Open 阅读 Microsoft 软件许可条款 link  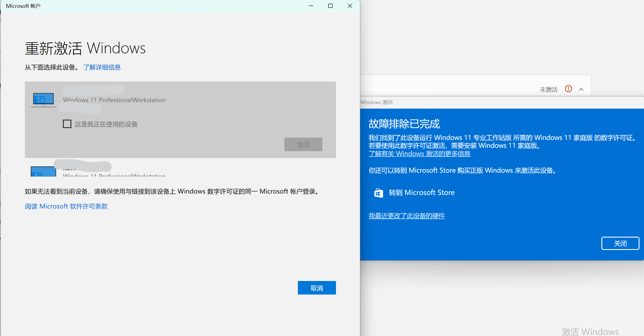(x=66, y=206)
